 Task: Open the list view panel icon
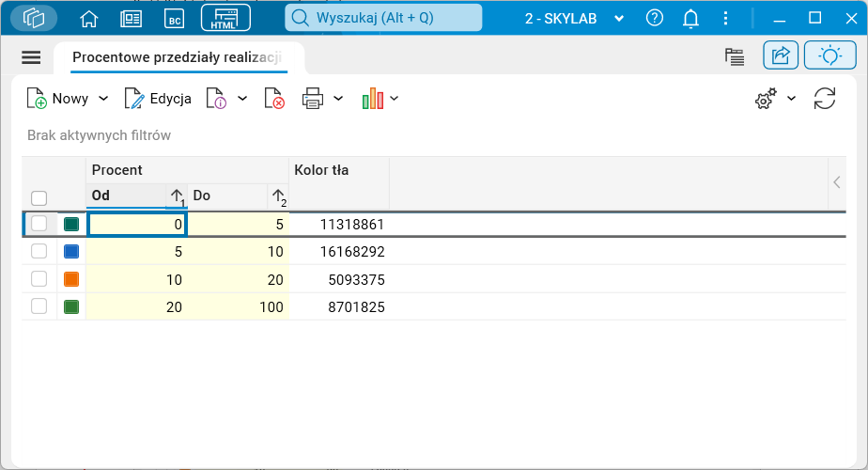tap(735, 56)
